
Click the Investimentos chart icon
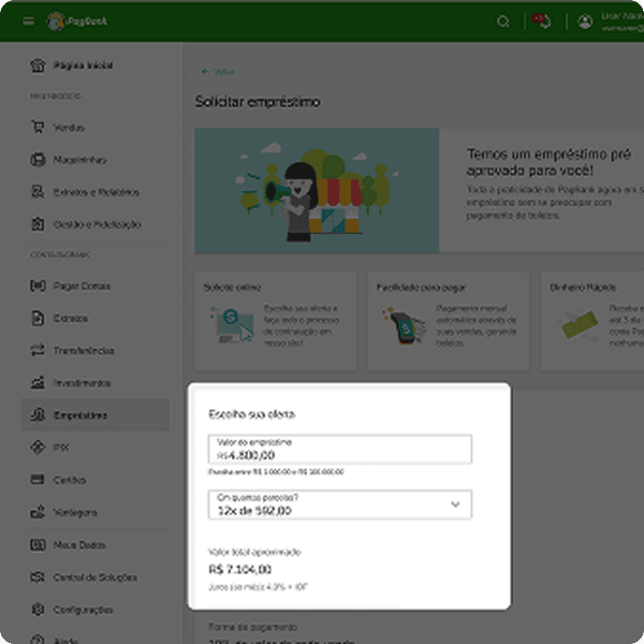click(37, 383)
